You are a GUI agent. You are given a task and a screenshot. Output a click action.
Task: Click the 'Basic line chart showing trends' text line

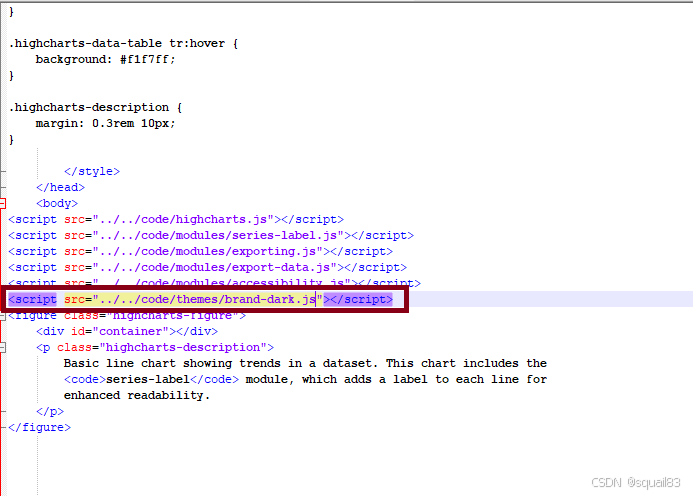tap(305, 363)
